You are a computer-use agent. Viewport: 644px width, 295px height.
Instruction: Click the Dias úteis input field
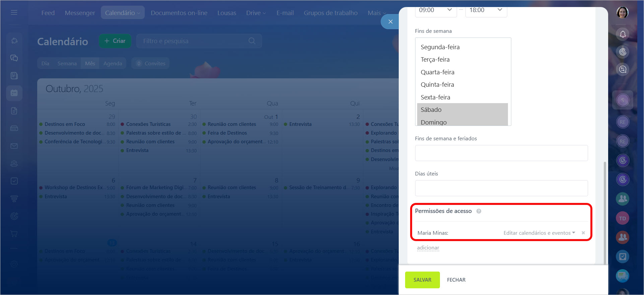(501, 188)
